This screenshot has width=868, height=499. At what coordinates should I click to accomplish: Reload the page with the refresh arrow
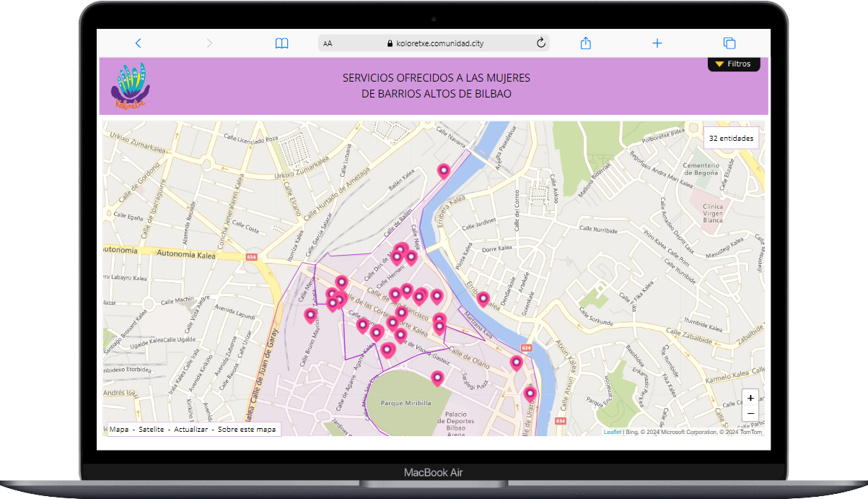click(x=540, y=43)
